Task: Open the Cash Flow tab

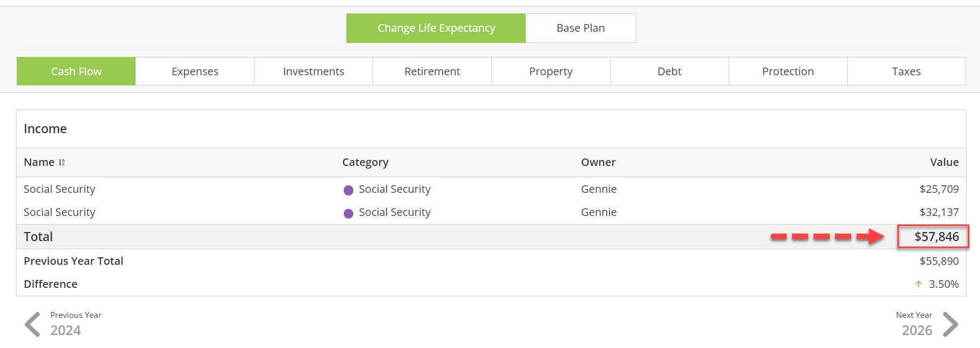Action: 76,71
